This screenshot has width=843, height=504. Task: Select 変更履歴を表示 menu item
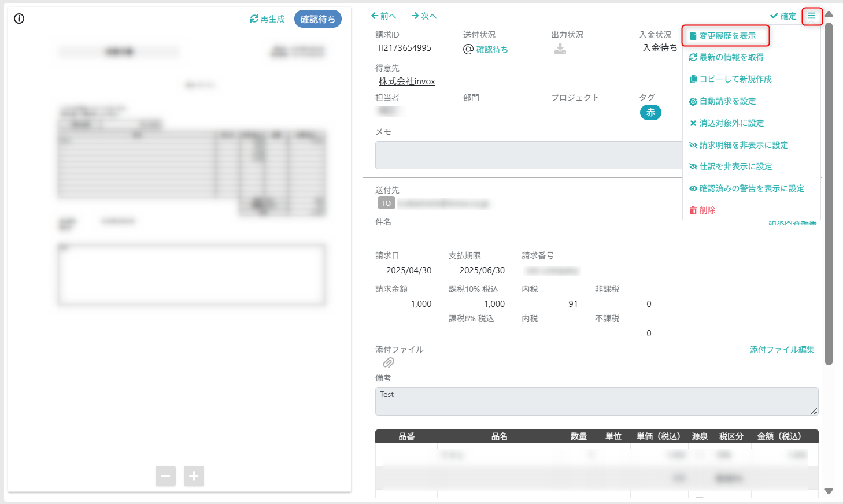pos(726,36)
